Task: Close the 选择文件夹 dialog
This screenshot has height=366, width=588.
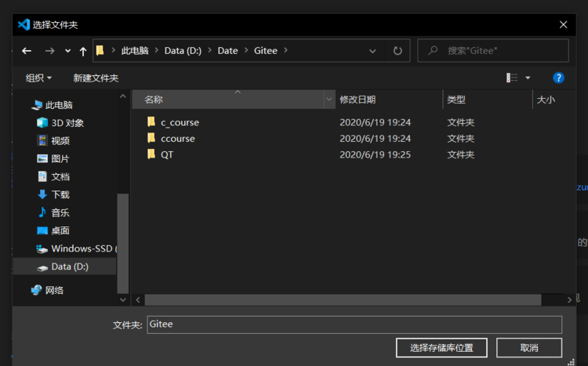Action: point(563,25)
